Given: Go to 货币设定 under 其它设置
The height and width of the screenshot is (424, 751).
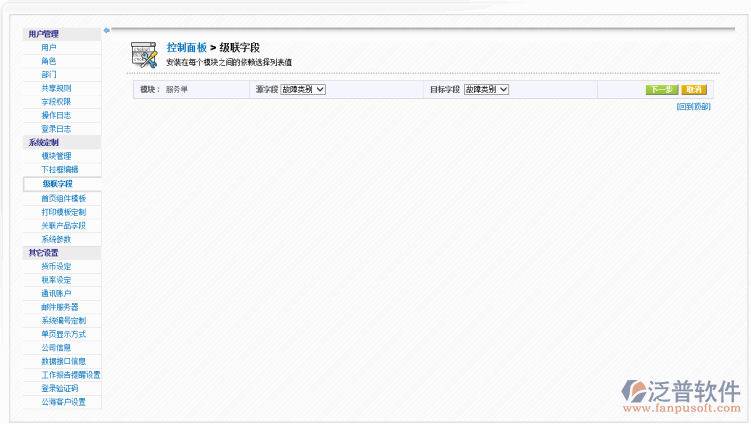Looking at the screenshot, I should click(x=56, y=266).
